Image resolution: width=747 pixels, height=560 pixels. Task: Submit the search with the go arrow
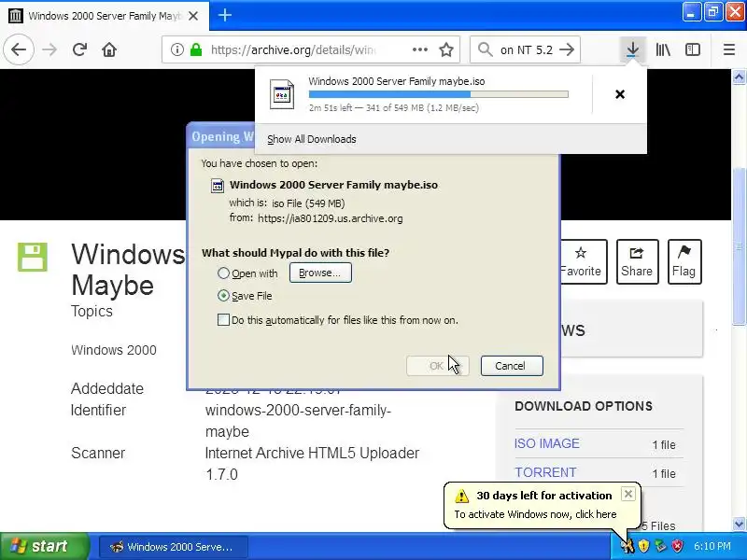coord(567,49)
